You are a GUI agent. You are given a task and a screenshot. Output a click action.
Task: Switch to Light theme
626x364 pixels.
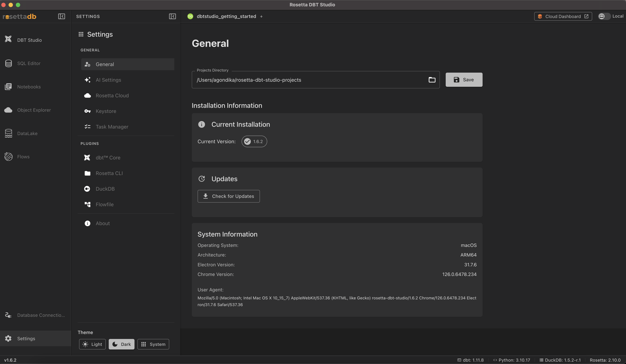pos(92,344)
